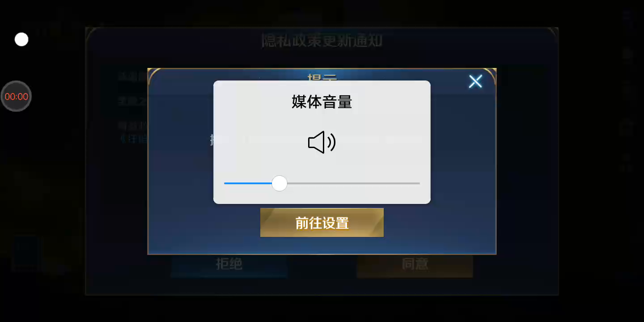Close the 提示 dialog with the X
The width and height of the screenshot is (644, 322).
[x=475, y=81]
